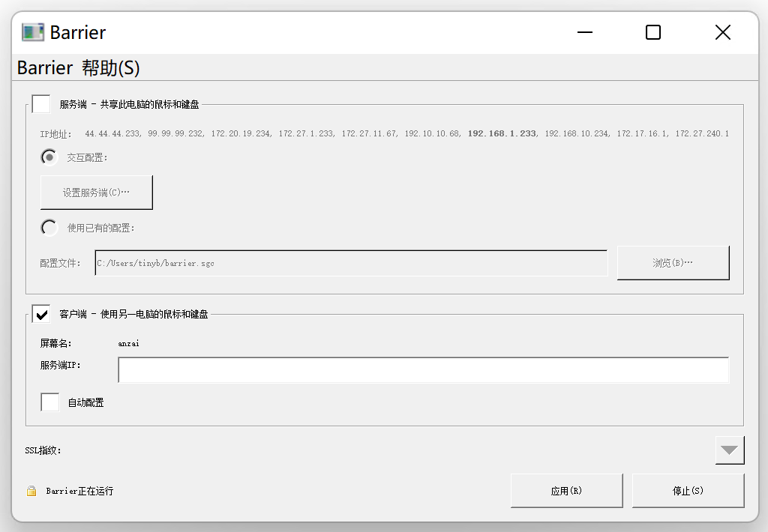The height and width of the screenshot is (532, 768).
Task: Maximize the Barrier window
Action: 653,32
